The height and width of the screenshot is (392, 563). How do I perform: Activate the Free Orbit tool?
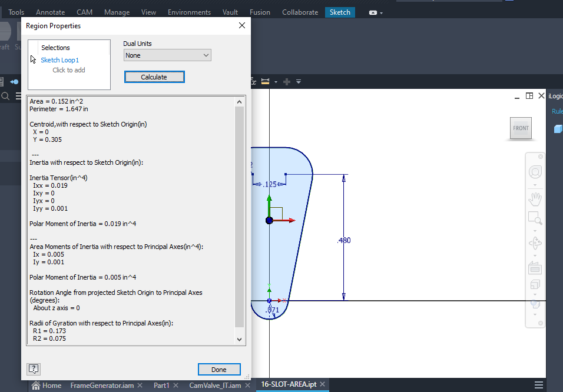535,242
